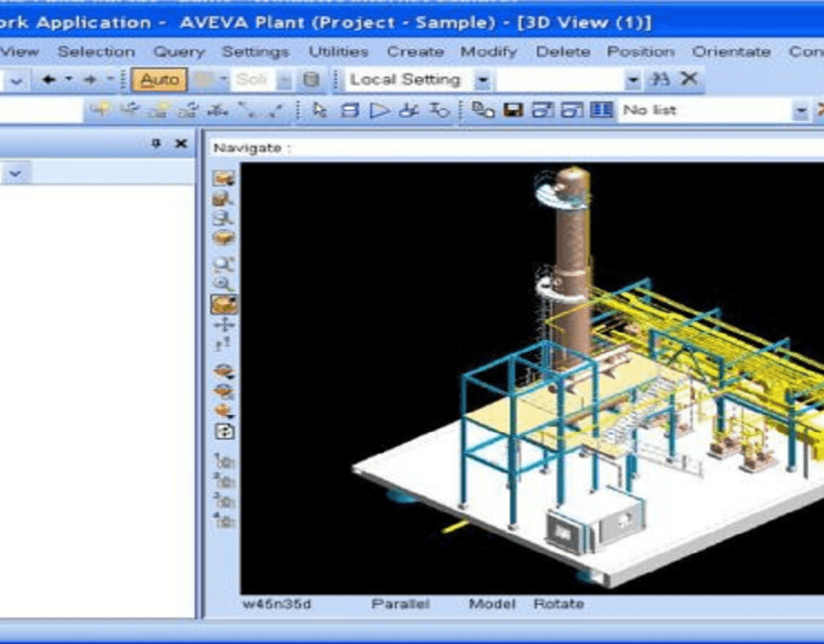Toggle the pin on the left panel
This screenshot has width=824, height=644.
(156, 143)
